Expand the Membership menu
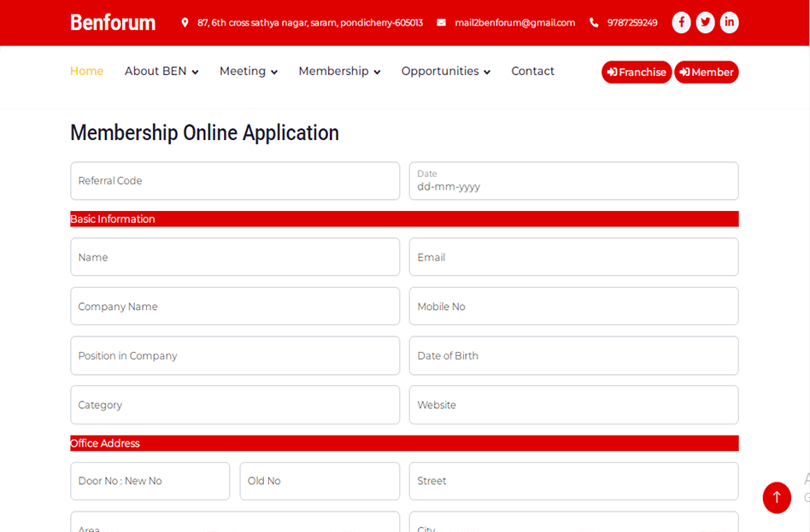The image size is (810, 532). 339,71
